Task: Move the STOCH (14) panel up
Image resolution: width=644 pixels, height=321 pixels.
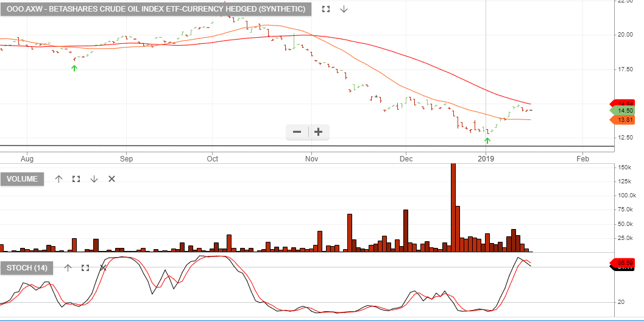Action: point(68,268)
